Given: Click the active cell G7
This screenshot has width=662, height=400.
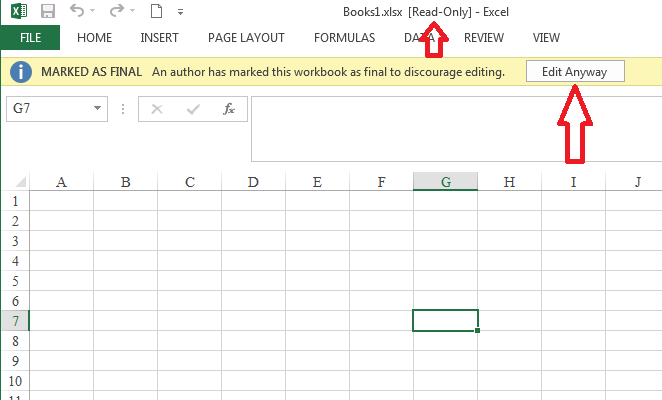Looking at the screenshot, I should [x=445, y=321].
